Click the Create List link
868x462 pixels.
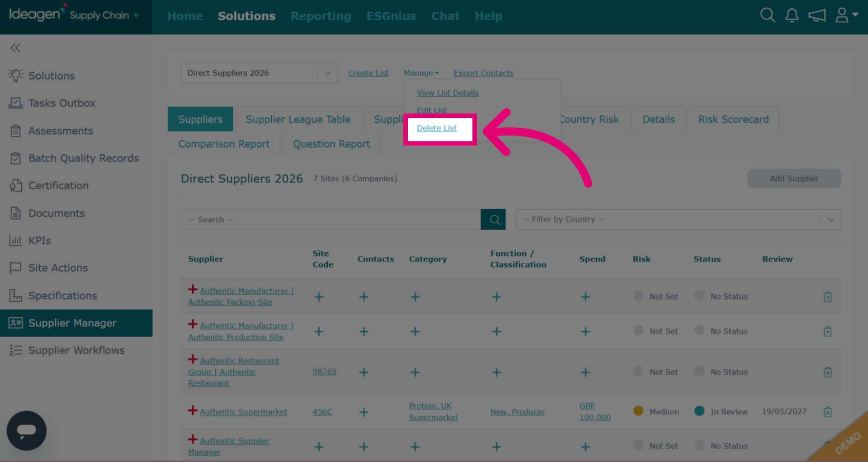tap(368, 73)
